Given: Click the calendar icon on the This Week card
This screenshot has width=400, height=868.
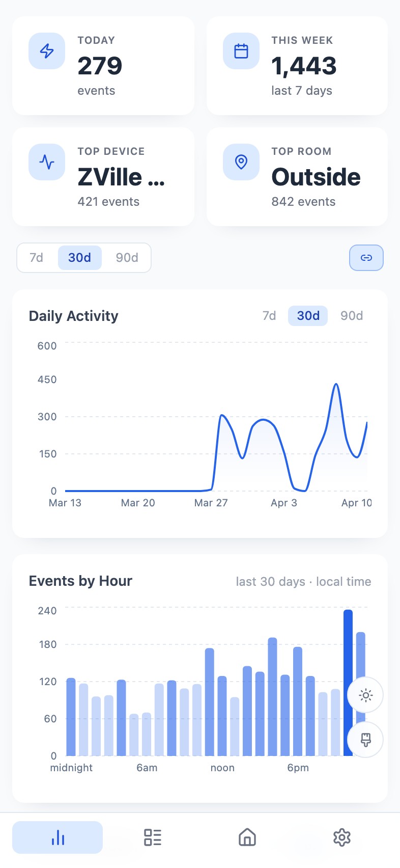Looking at the screenshot, I should click(x=241, y=51).
